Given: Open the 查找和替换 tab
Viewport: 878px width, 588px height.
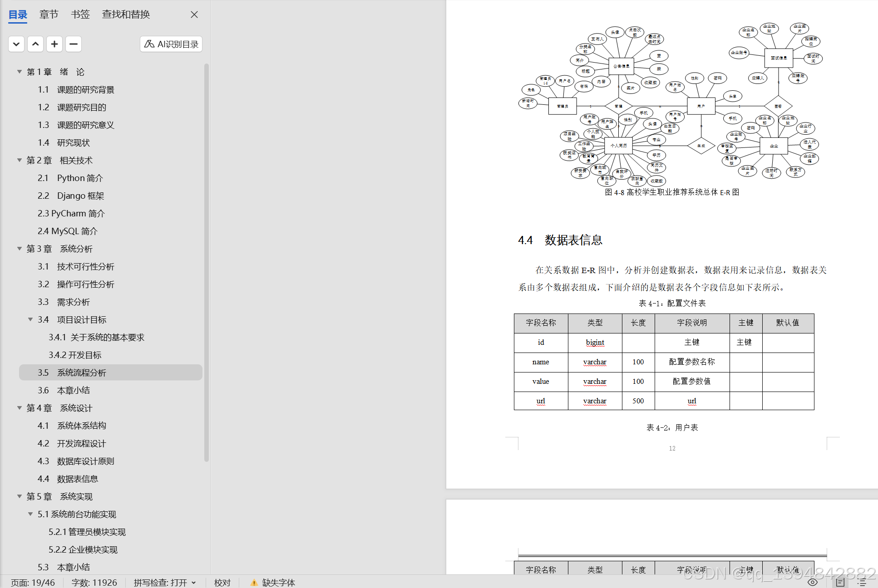Looking at the screenshot, I should (126, 15).
